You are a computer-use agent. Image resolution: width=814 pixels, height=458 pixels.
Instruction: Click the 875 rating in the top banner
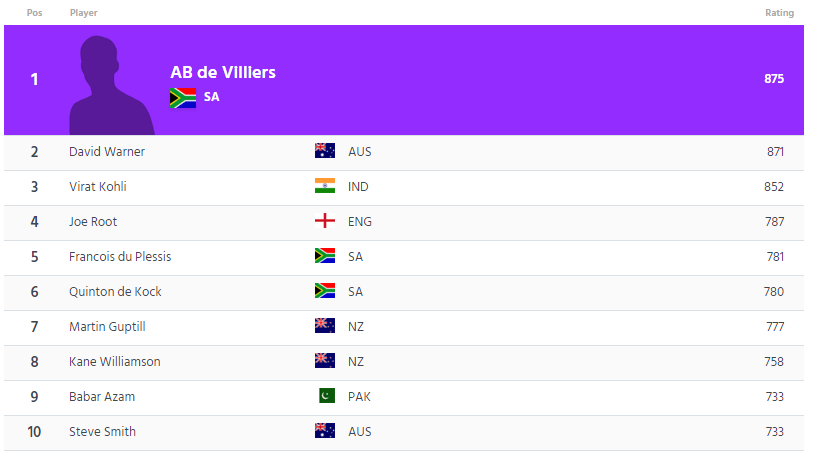click(x=773, y=79)
